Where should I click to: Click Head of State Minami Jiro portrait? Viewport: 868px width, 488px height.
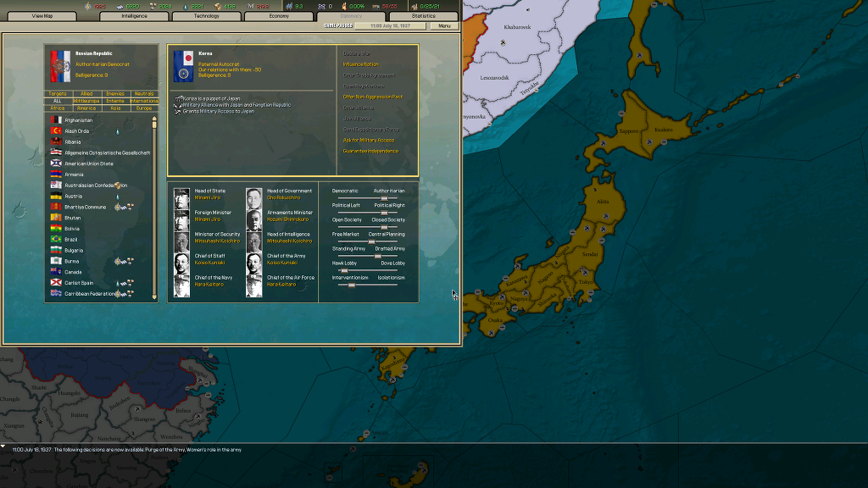pyautogui.click(x=181, y=199)
